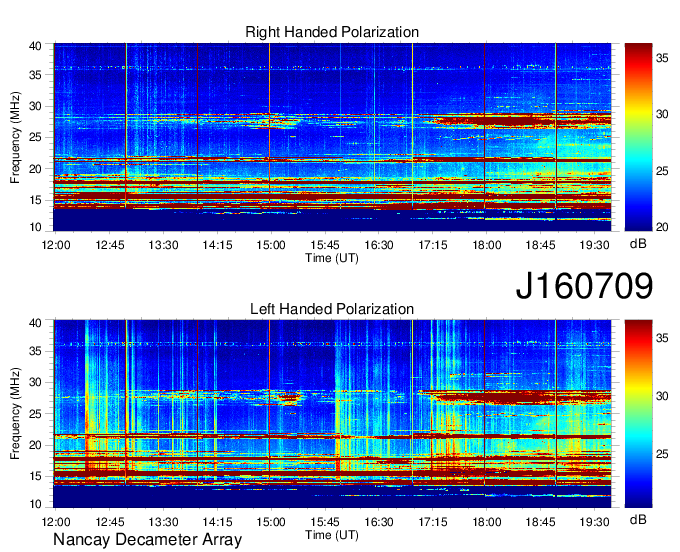Click inside the Right Handed Polarization spectrogram
Image resolution: width=680 pixels, height=552 pixels.
pos(332,137)
